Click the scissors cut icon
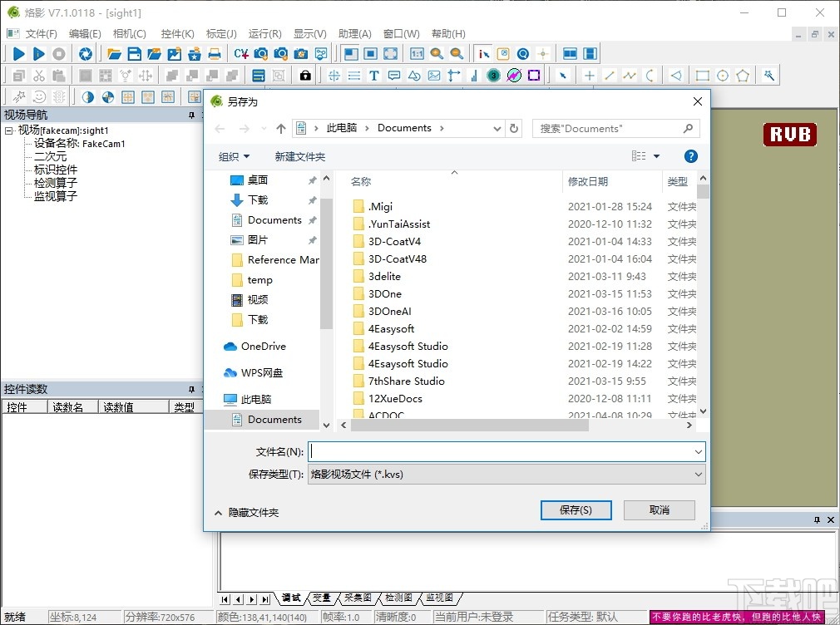This screenshot has height=625, width=840. tap(38, 76)
